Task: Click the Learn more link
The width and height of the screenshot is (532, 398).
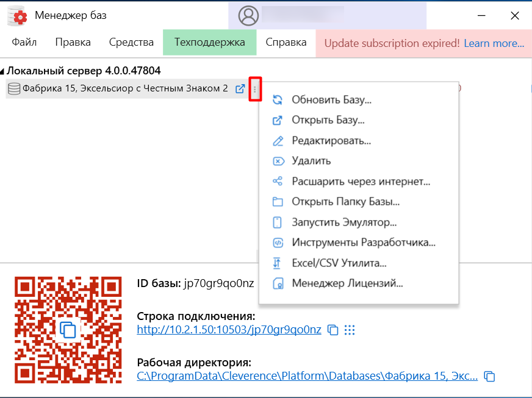Action: point(494,43)
